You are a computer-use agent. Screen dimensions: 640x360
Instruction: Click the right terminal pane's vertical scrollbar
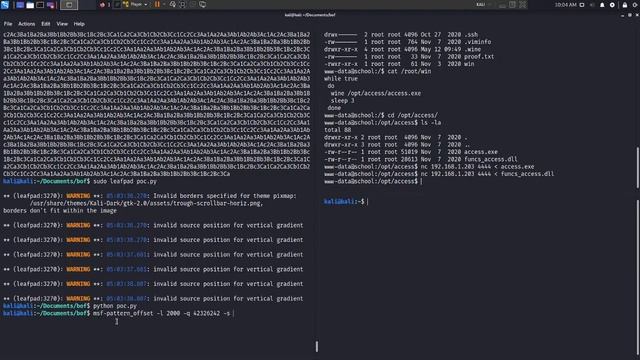(638, 167)
